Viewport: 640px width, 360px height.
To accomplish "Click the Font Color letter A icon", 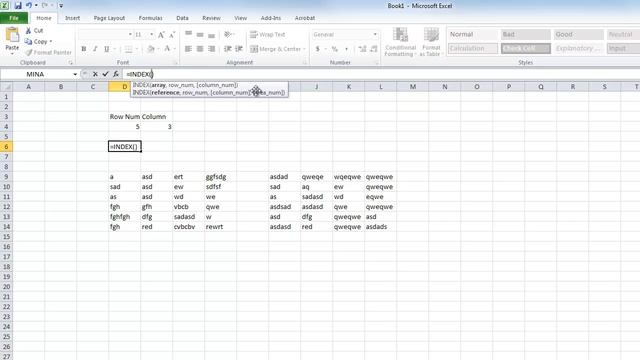I will point(167,49).
